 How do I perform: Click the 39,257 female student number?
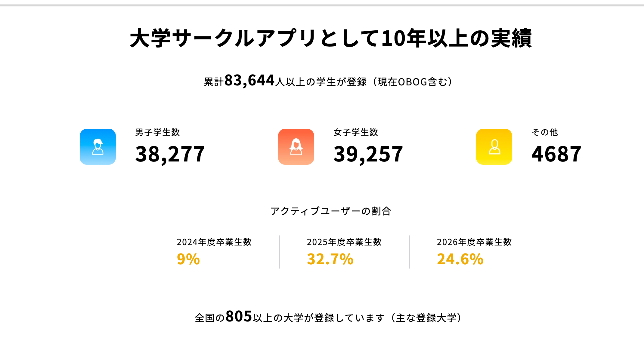368,154
